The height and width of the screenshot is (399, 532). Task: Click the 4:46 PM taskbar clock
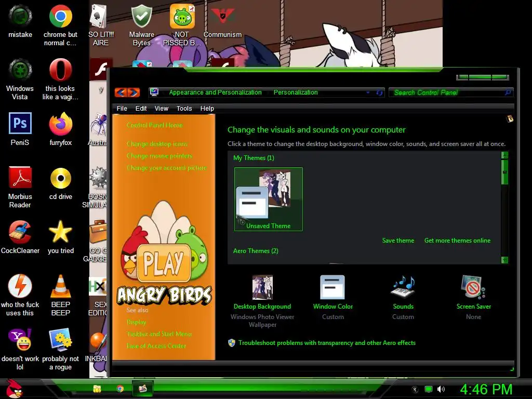(x=486, y=389)
